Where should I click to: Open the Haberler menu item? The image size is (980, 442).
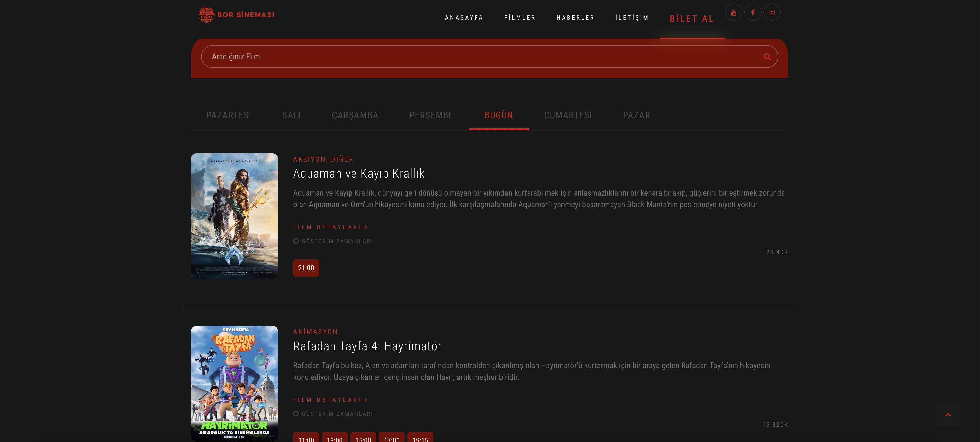[575, 18]
